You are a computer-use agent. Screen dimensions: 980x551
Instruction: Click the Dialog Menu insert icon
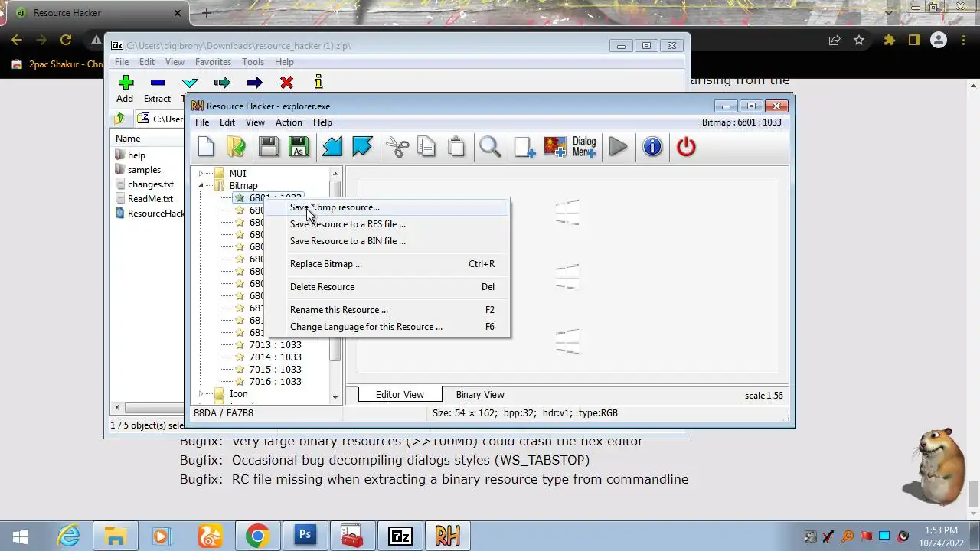(584, 146)
